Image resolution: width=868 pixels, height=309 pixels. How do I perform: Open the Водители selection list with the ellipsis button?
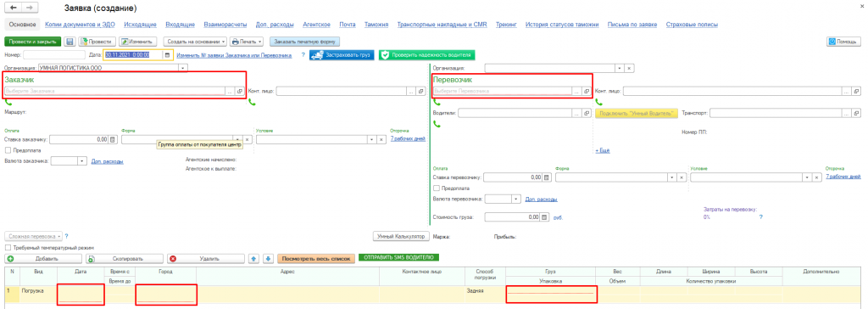tap(576, 113)
